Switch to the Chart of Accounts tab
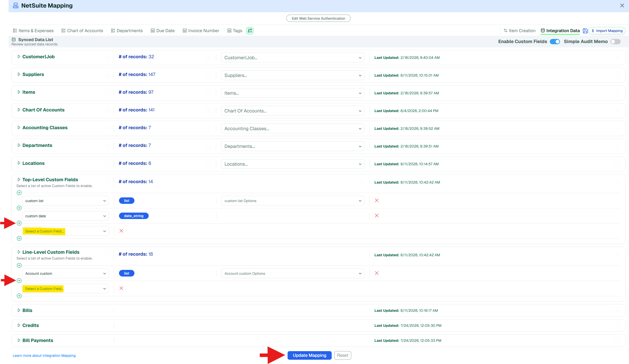Viewport: 629px width, 364px height. click(82, 31)
